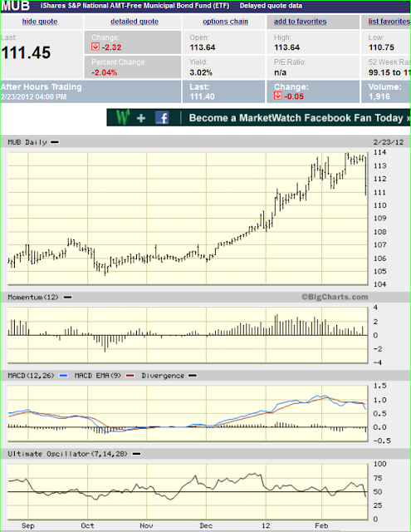Screen dimensions: 411x532
Task: Click the 'Dec' label on time axis
Action: 206,525
